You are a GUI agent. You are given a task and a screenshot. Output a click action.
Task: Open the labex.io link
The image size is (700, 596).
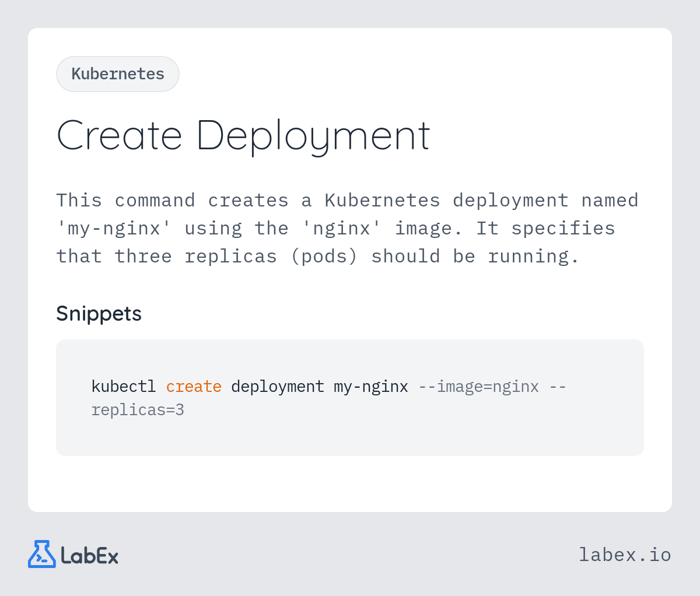[625, 555]
